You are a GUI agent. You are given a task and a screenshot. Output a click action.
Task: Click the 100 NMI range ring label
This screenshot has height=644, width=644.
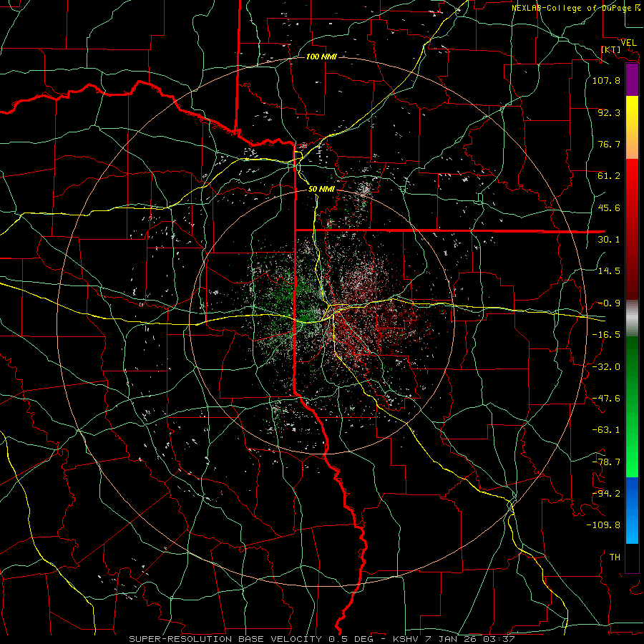pos(321,57)
